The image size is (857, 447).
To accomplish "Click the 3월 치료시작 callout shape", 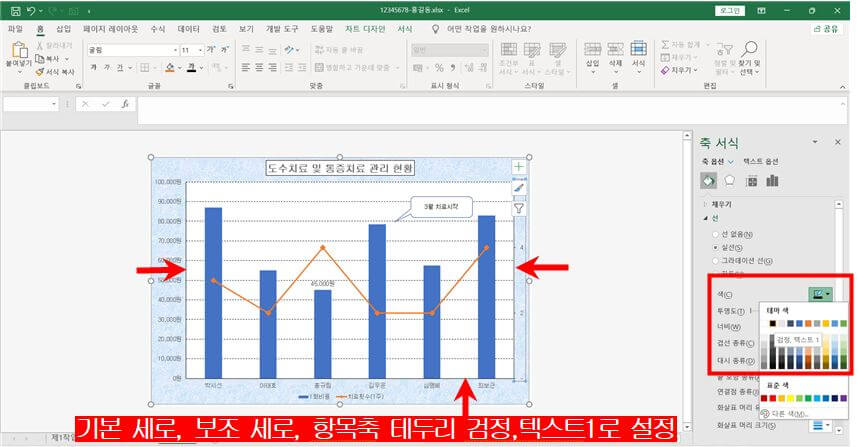I will (x=441, y=207).
